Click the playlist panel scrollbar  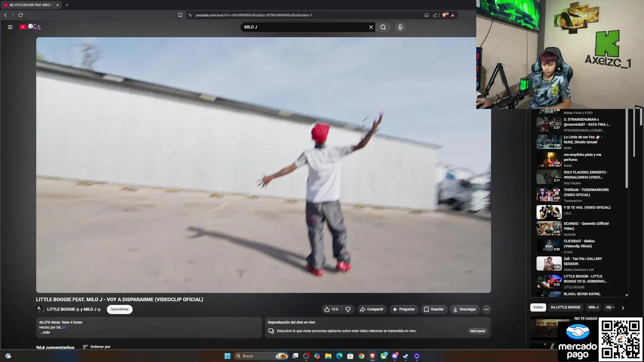tap(627, 148)
